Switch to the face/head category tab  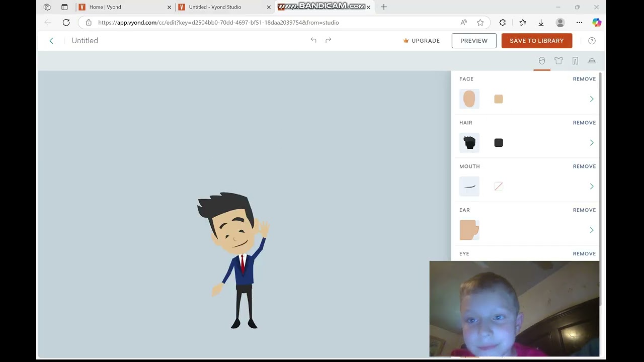(x=542, y=61)
